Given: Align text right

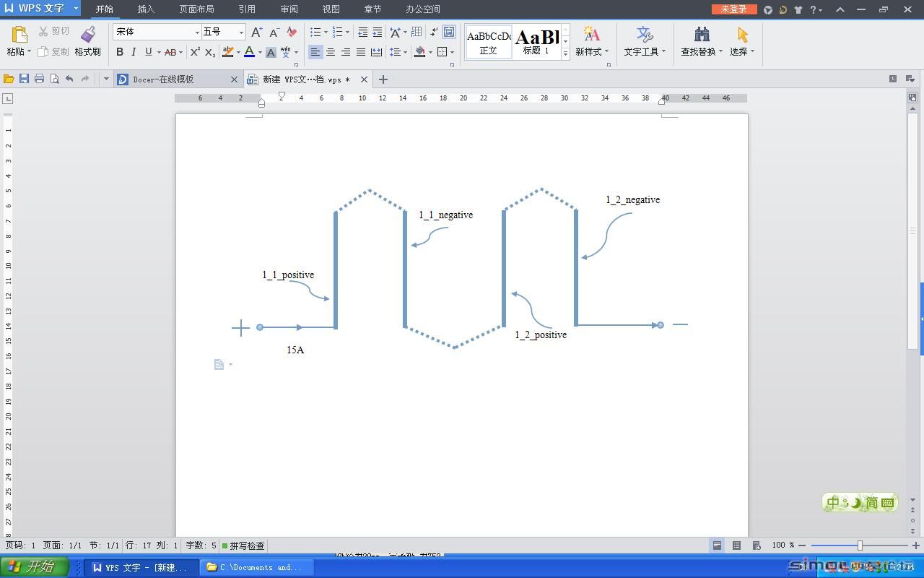Looking at the screenshot, I should tap(346, 52).
